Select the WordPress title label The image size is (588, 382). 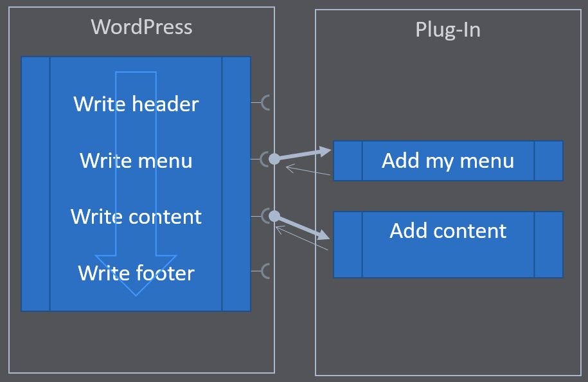point(142,27)
